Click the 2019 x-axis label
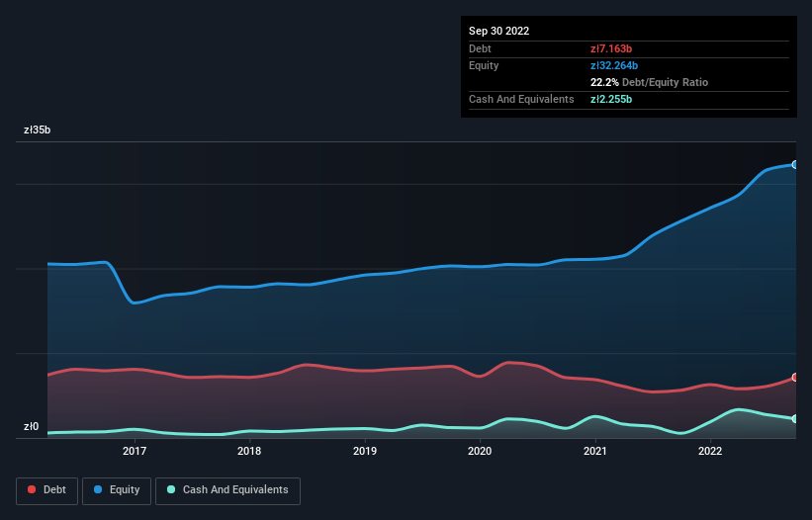The width and height of the screenshot is (812, 520). pos(365,451)
